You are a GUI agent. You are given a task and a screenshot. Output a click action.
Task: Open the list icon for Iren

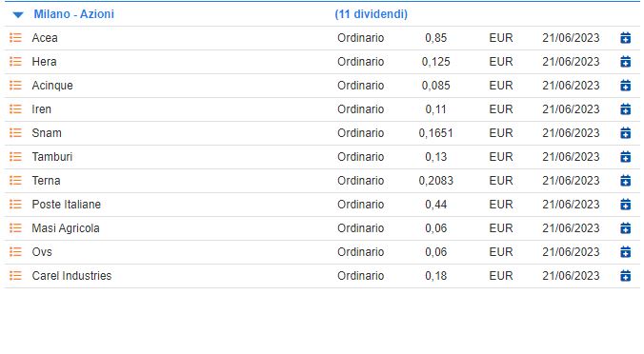15,109
